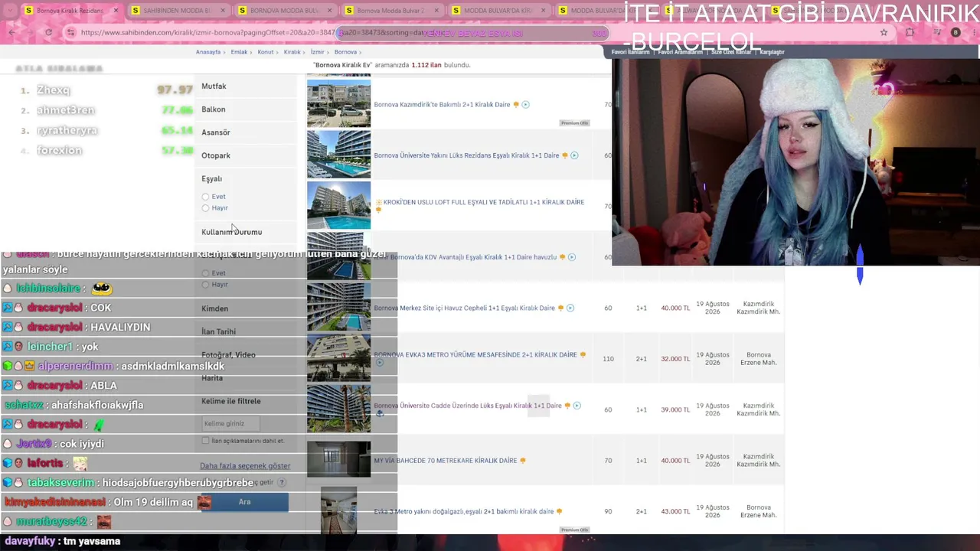Click the 39.000 TL price

pyautogui.click(x=675, y=409)
